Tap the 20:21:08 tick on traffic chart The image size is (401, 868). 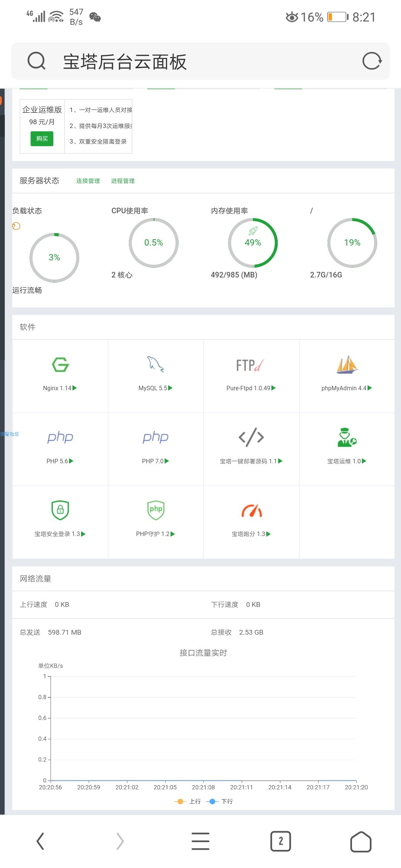pyautogui.click(x=203, y=787)
